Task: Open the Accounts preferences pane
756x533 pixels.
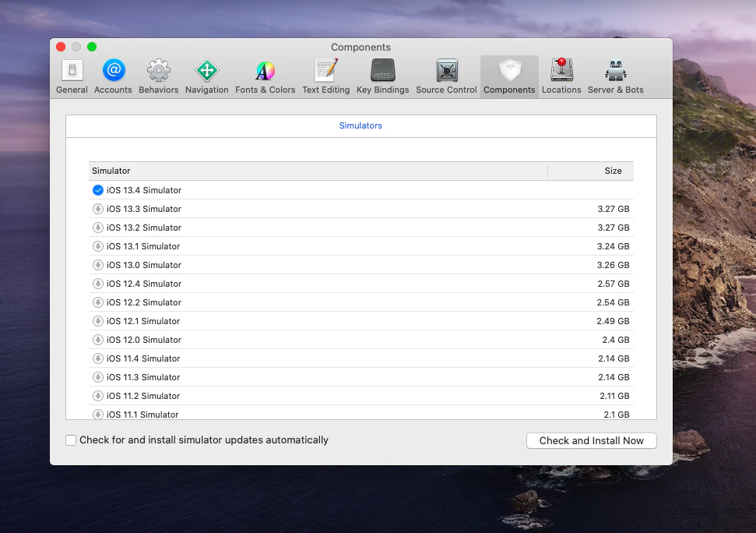Action: [x=113, y=76]
